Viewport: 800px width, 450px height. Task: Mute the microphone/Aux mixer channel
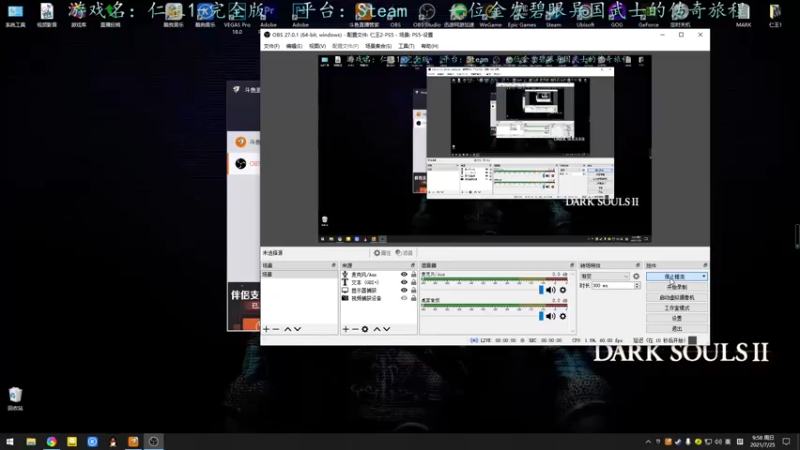[551, 290]
